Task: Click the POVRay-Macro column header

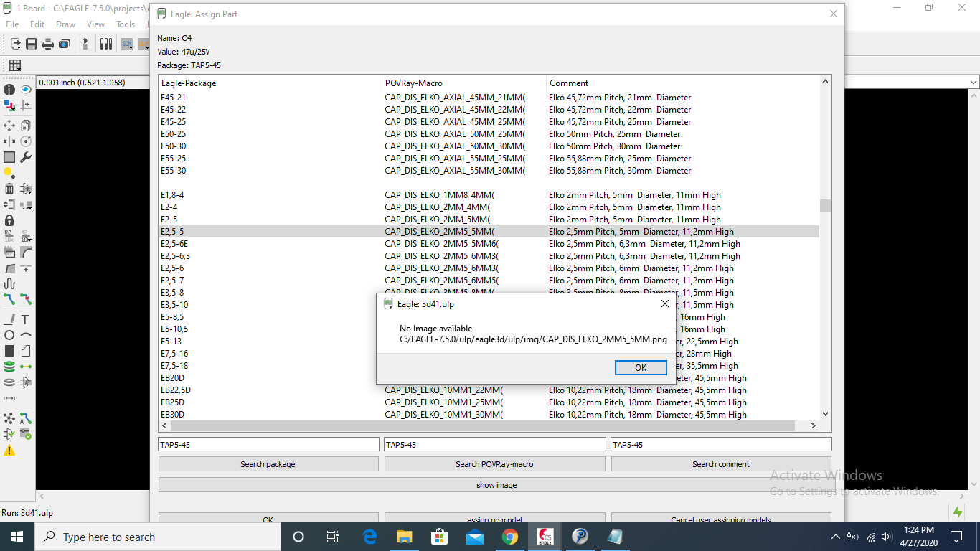Action: click(464, 83)
